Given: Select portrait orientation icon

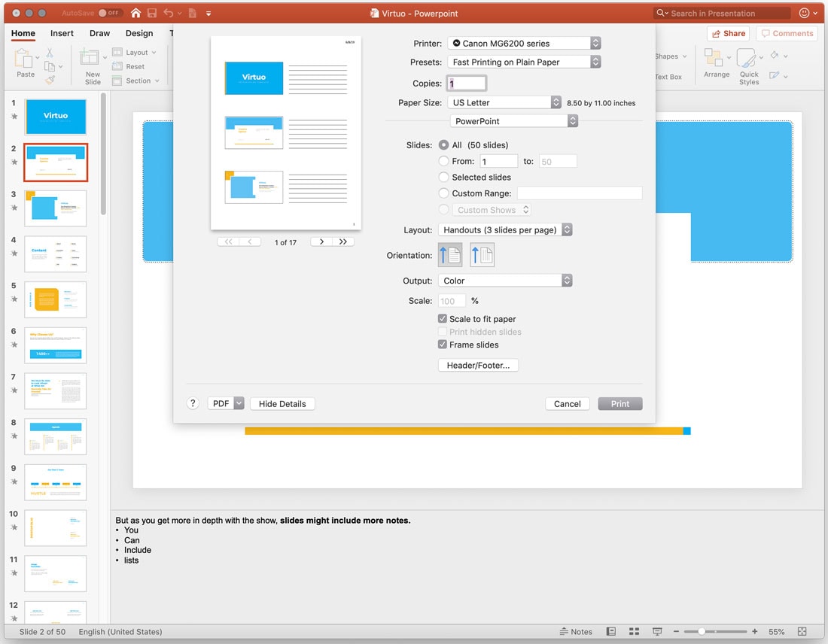Looking at the screenshot, I should (449, 255).
